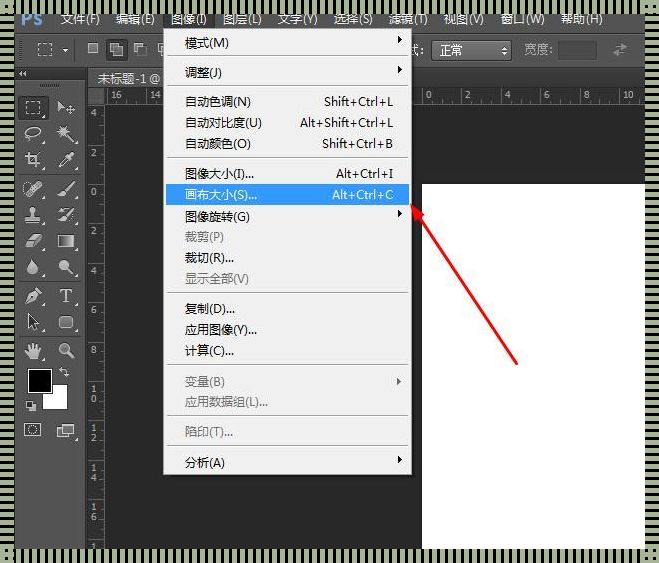Click the white document canvas
Image resolution: width=659 pixels, height=563 pixels.
click(533, 366)
